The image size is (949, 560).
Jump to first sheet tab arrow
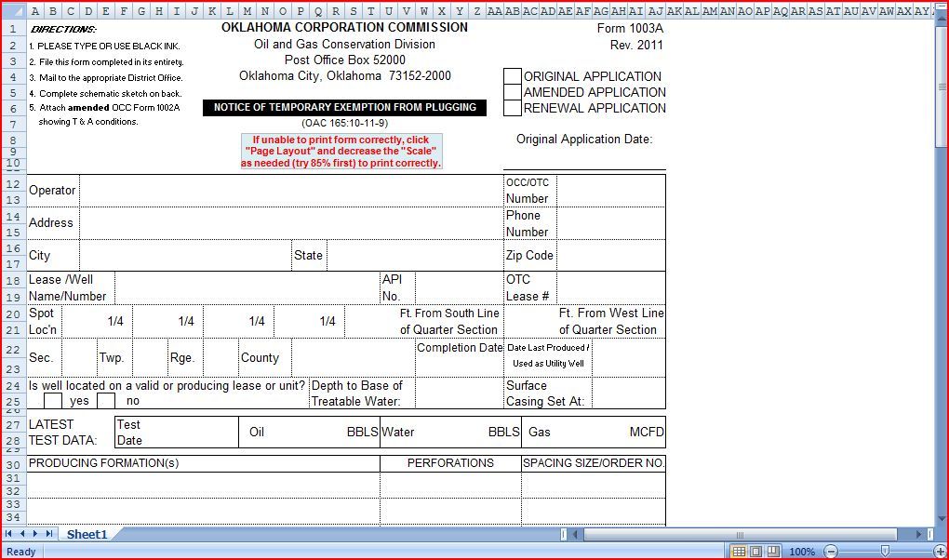pyautogui.click(x=8, y=534)
